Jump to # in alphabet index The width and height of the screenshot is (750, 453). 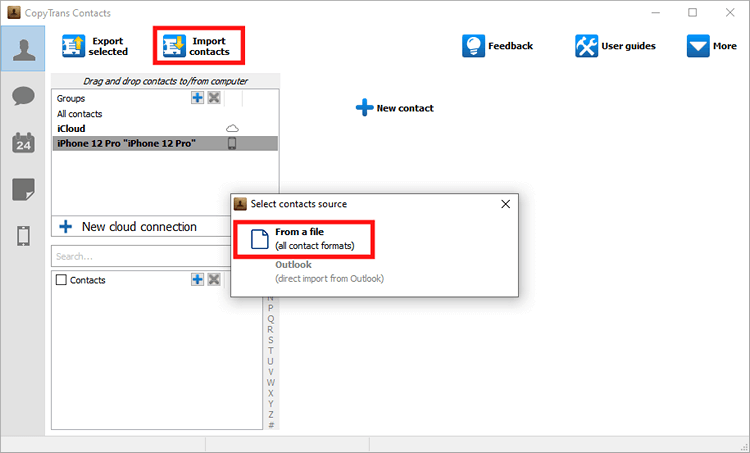271,425
